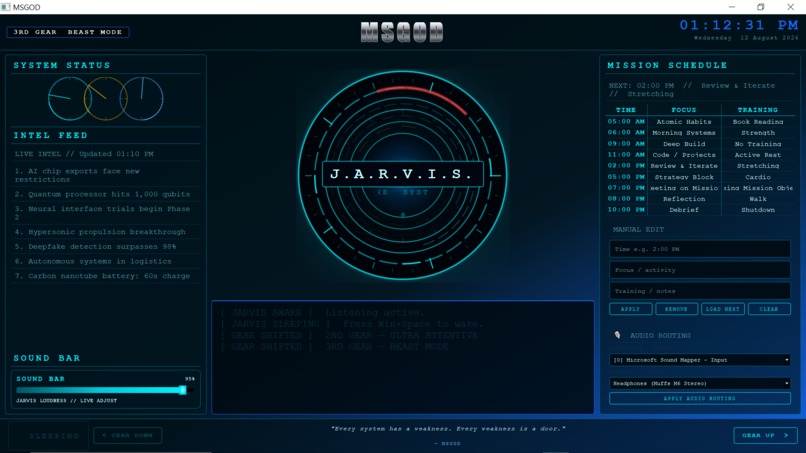Select the 10:00 PM Debrief row
The width and height of the screenshot is (806, 453).
tap(700, 210)
